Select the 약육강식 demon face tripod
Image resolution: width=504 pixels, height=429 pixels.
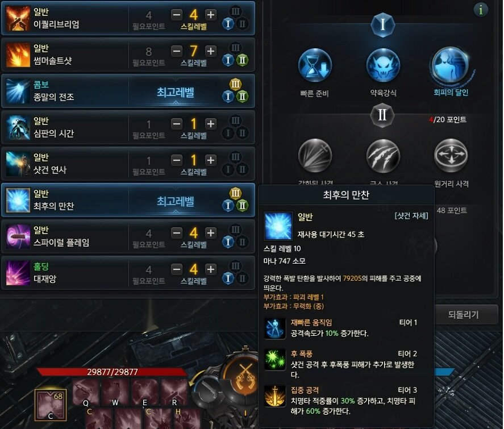(383, 65)
